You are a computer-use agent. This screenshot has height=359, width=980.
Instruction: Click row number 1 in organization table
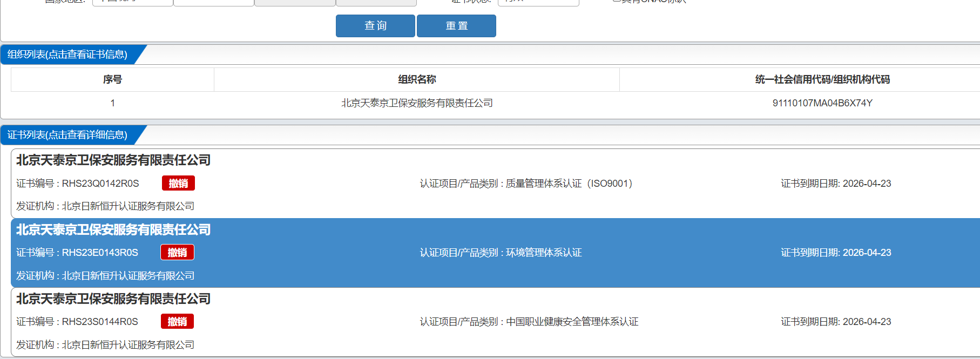[x=112, y=103]
